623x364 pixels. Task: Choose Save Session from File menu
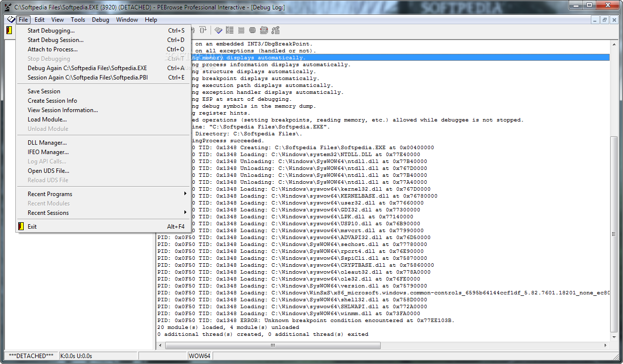pyautogui.click(x=103, y=91)
